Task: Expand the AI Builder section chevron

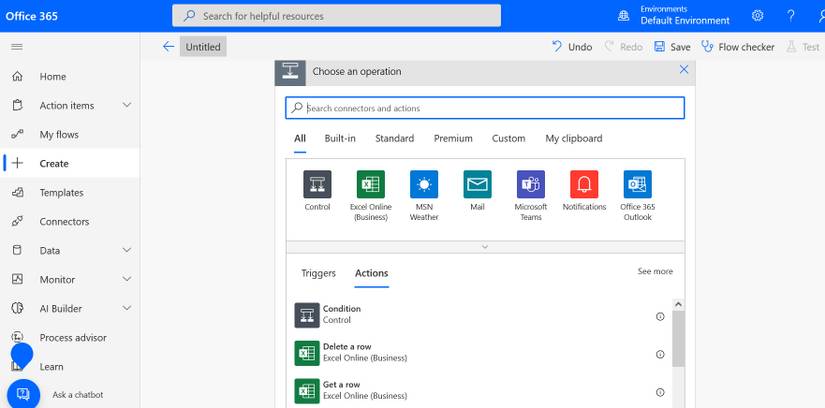Action: click(x=127, y=308)
